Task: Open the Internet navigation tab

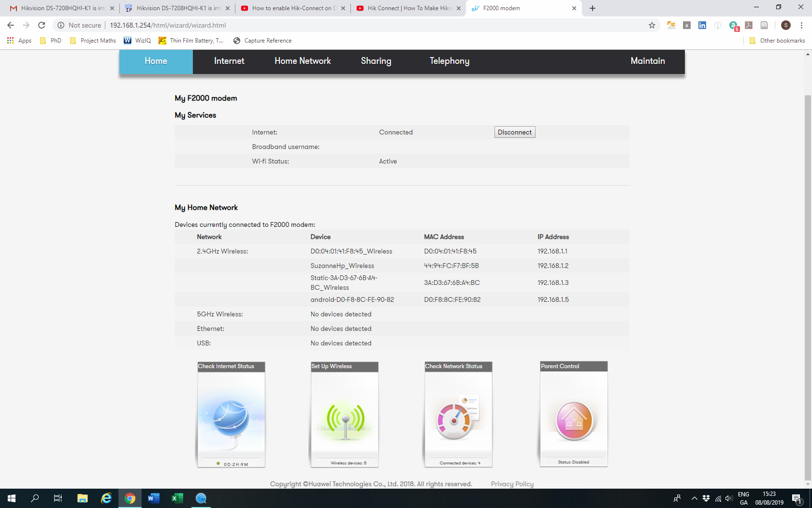Action: [x=229, y=61]
